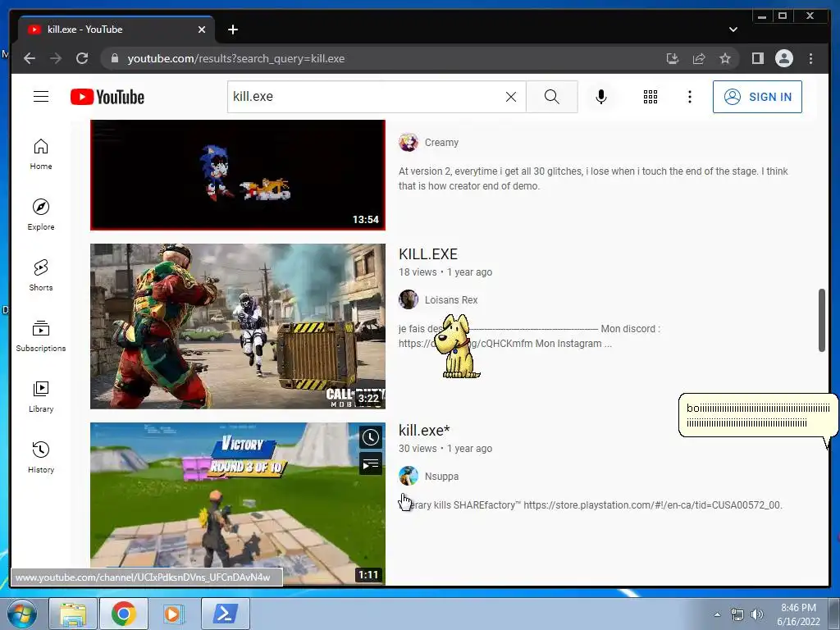The height and width of the screenshot is (630, 840).
Task: Open Explore in sidebar
Action: pyautogui.click(x=41, y=214)
